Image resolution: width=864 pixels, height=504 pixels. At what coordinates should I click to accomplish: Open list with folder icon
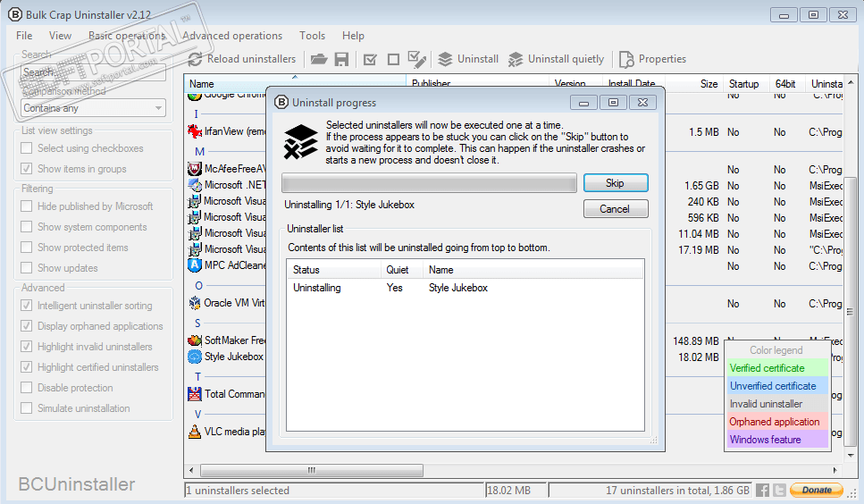click(x=318, y=59)
